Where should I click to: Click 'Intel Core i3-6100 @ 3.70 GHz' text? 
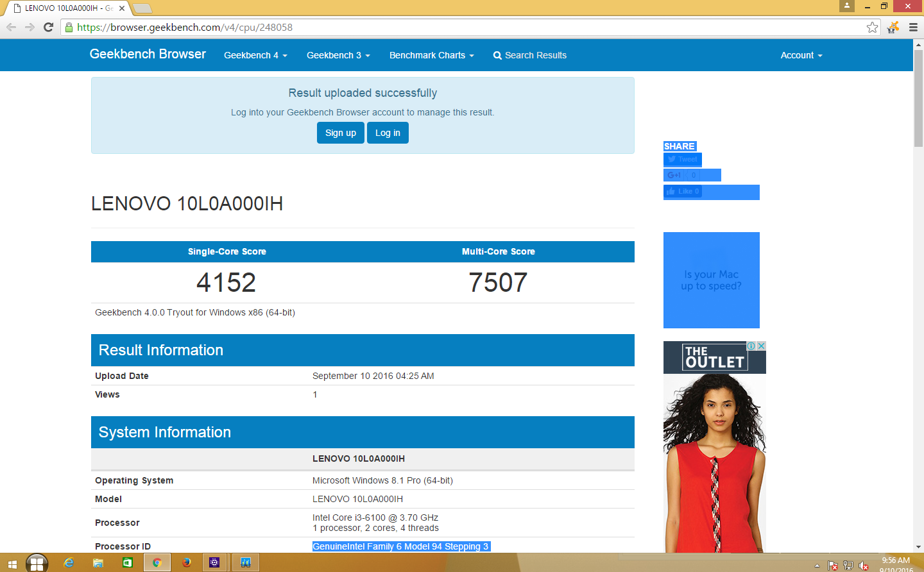(375, 517)
